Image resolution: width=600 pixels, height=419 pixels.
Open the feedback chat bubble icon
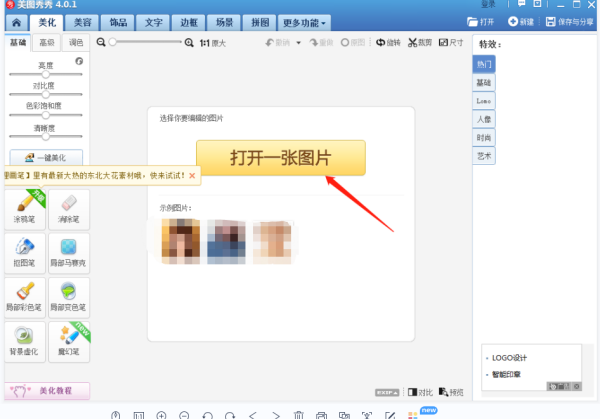(521, 4)
